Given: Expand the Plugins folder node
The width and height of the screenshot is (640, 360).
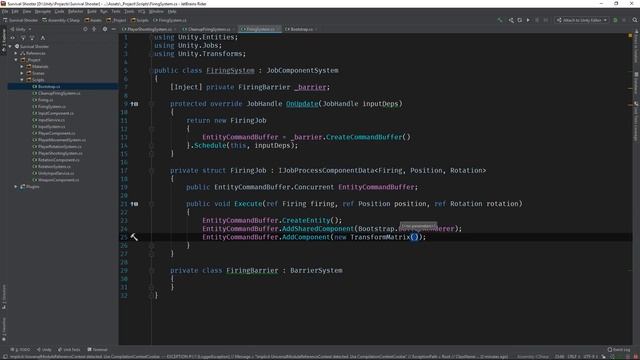Looking at the screenshot, I should tap(16, 187).
